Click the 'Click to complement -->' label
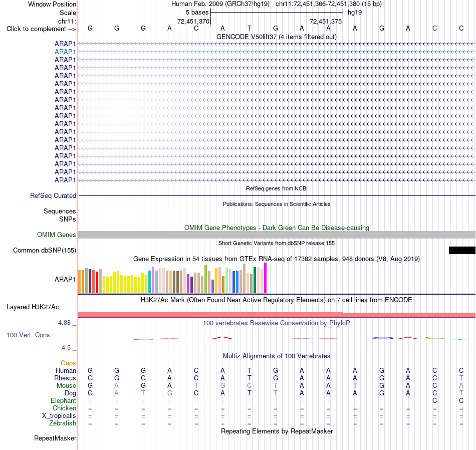Viewport: 476px width, 450px height. coord(41,29)
